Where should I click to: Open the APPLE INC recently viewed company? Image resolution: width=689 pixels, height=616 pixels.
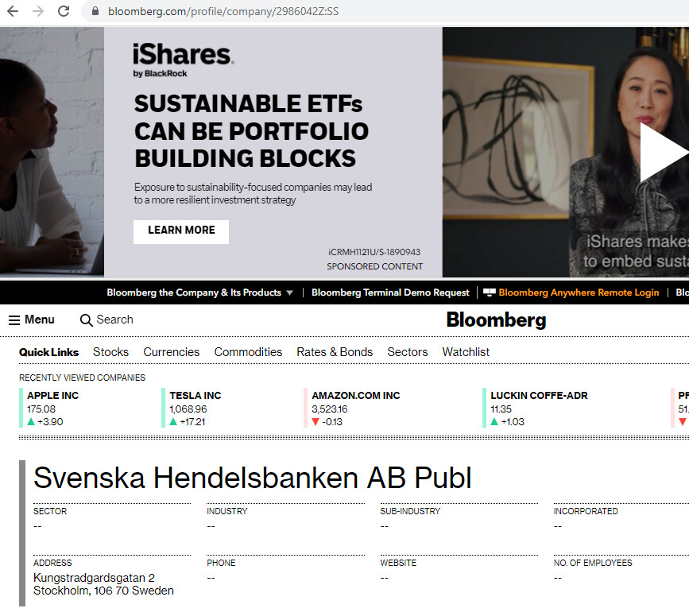click(x=52, y=395)
